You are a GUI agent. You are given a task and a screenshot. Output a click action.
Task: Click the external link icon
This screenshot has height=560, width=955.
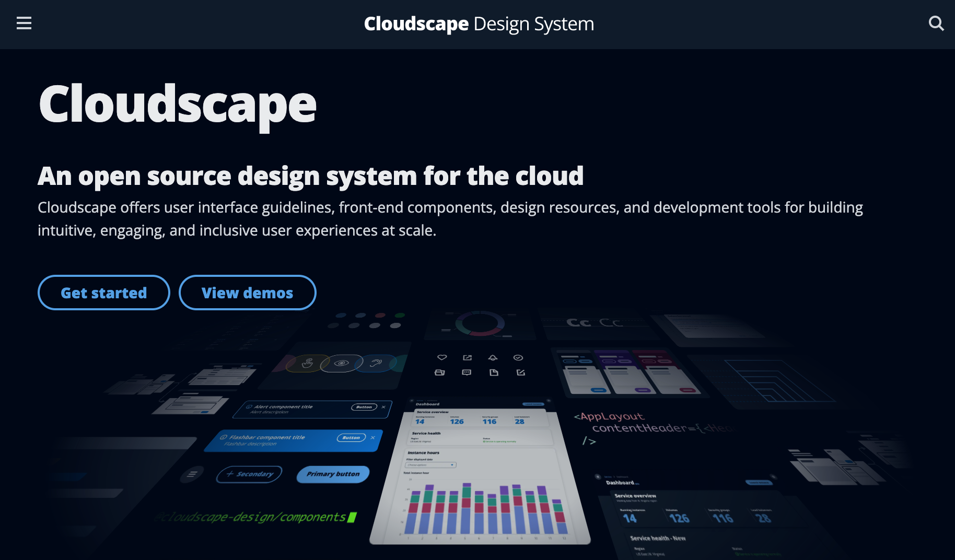coord(467,358)
